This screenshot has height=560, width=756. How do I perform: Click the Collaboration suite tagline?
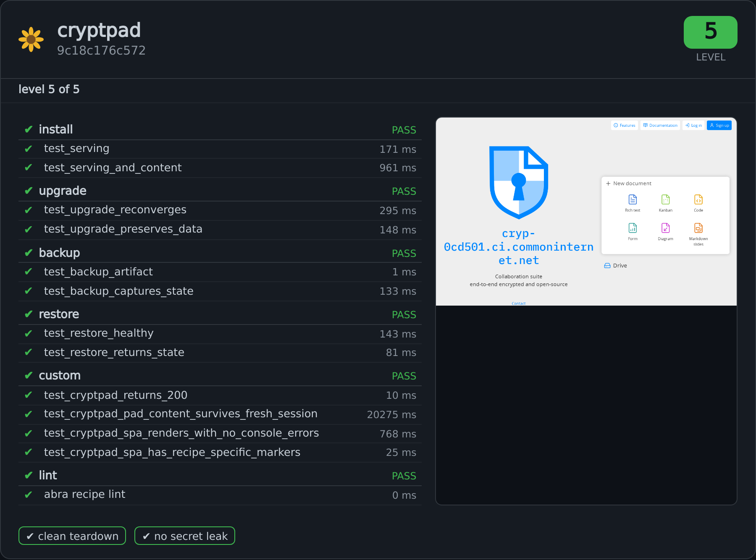[519, 277]
